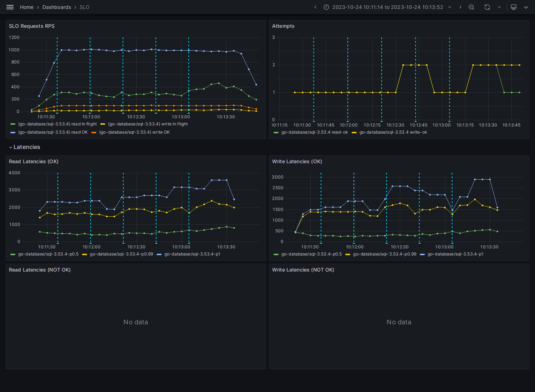Viewport: 535px width, 392px height.
Task: Open the auto-refresh interval dropdown
Action: tap(499, 7)
